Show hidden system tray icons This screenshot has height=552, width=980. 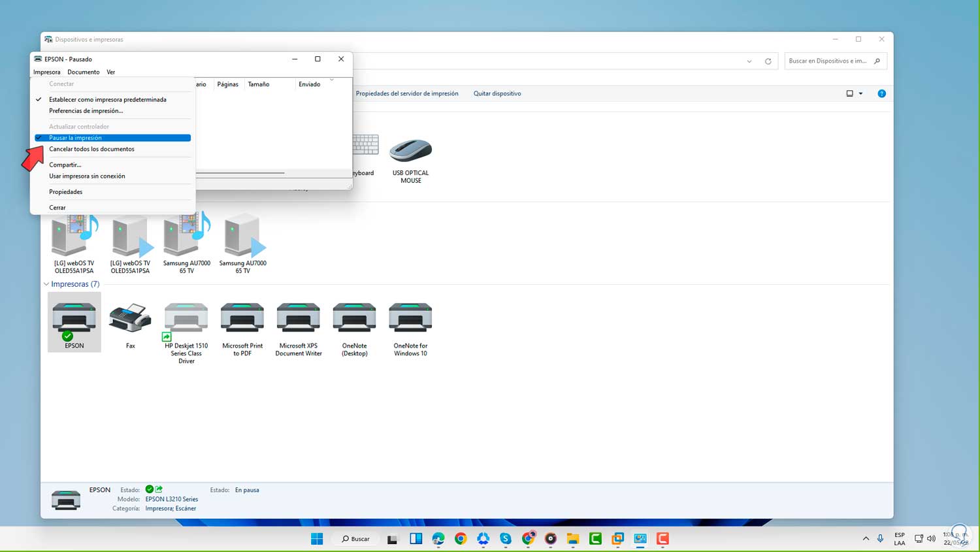(866, 539)
